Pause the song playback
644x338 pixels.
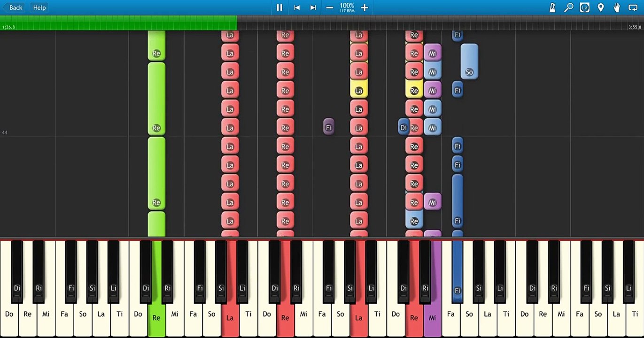(x=279, y=8)
